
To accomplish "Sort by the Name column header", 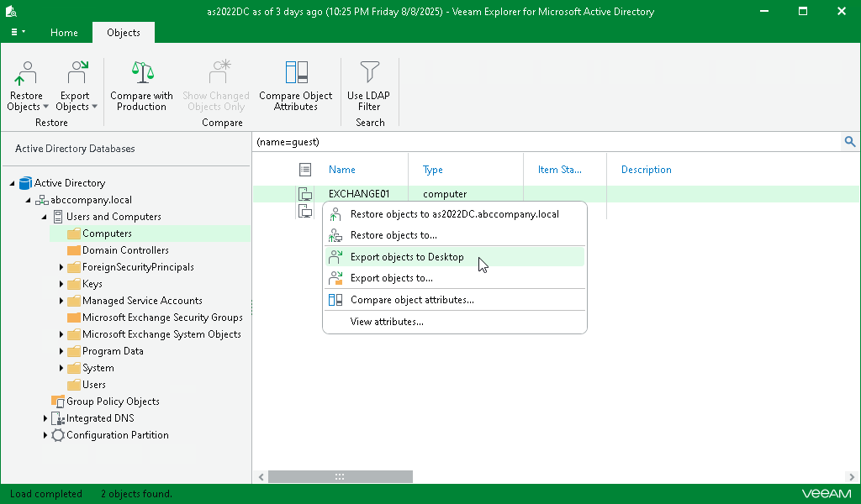I will pyautogui.click(x=342, y=170).
